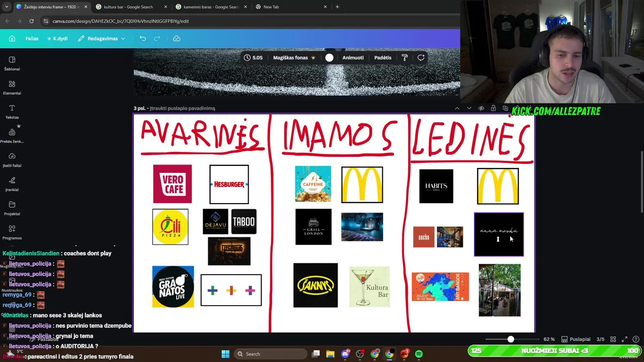644x362 pixels.
Task: Open the Failas menu
Action: click(32, 39)
